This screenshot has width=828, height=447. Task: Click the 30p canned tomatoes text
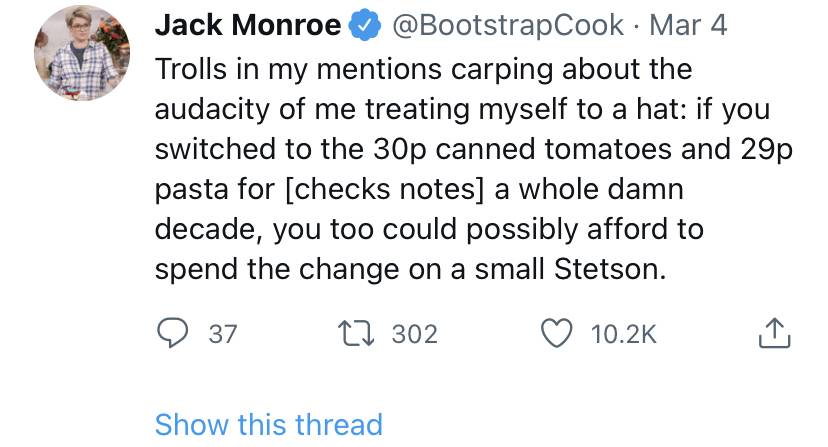tap(522, 149)
